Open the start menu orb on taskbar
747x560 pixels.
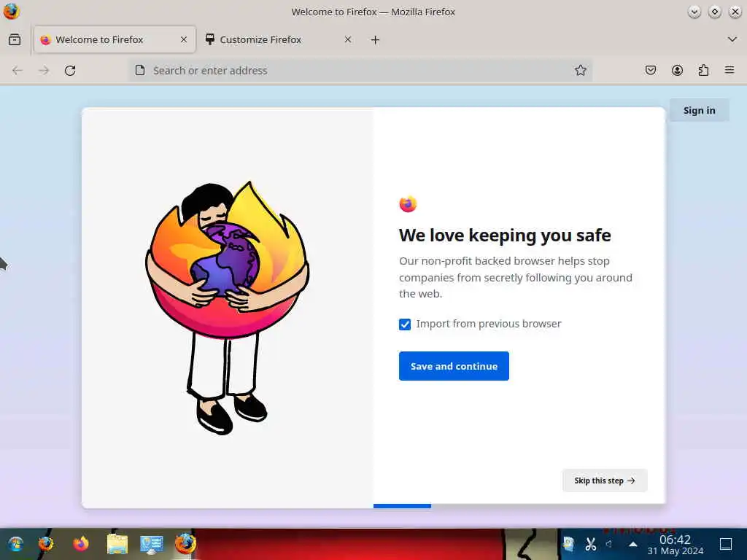[x=15, y=544]
